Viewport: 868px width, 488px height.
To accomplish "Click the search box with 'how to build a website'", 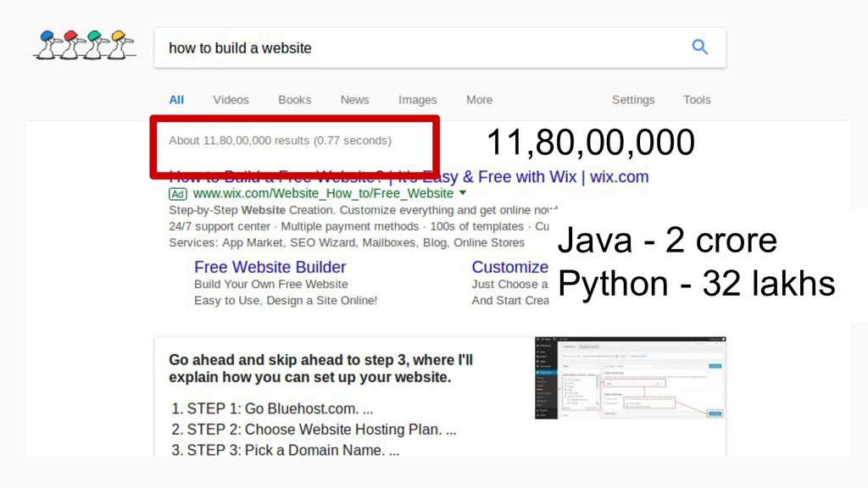I will [440, 48].
